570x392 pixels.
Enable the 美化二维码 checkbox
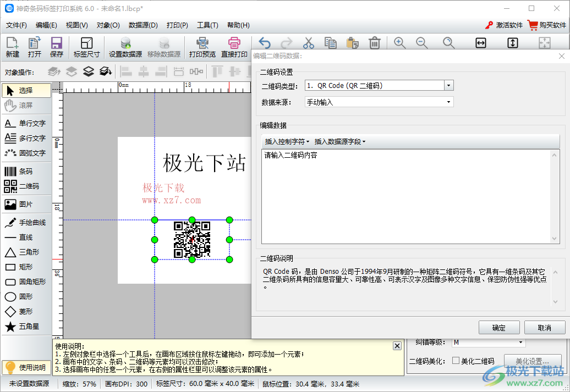[x=456, y=361]
